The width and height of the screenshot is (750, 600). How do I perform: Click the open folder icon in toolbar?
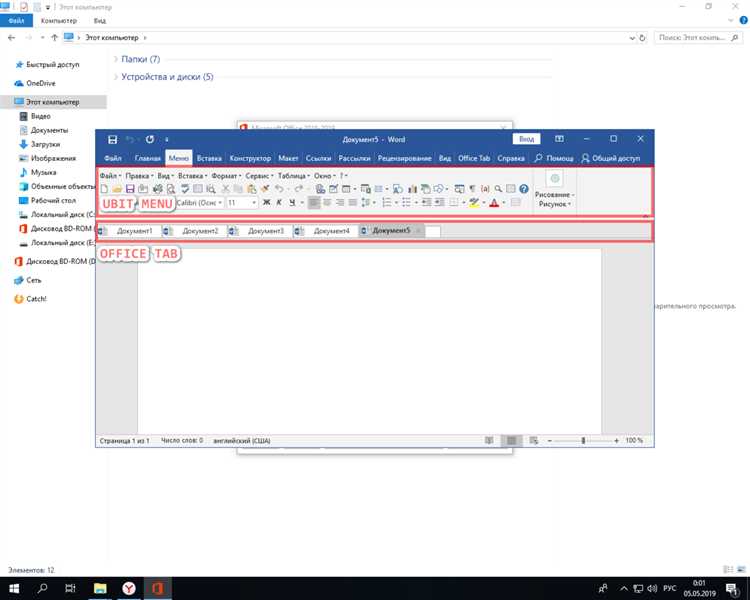point(117,188)
